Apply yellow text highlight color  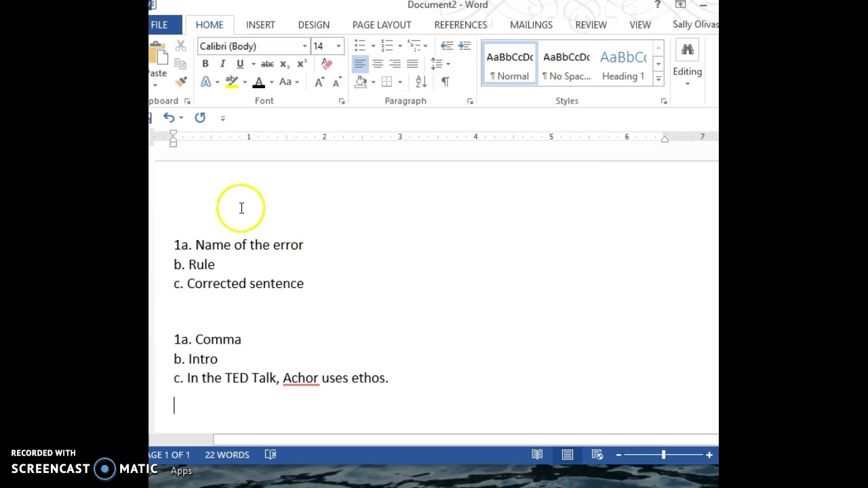coord(232,82)
